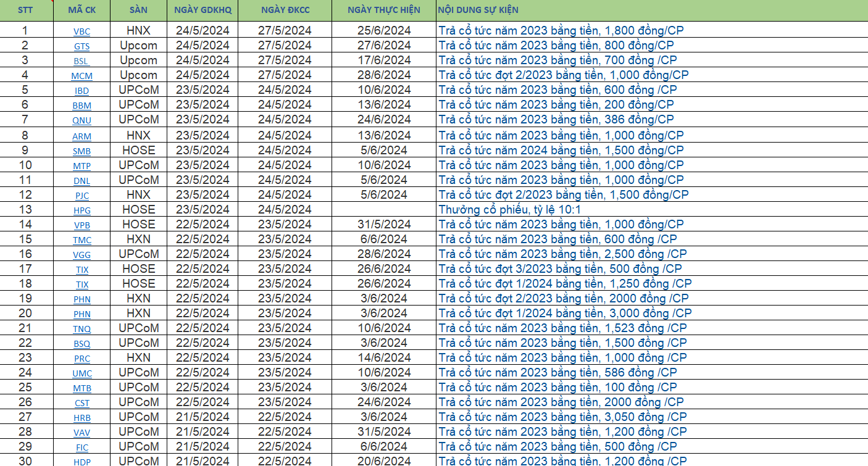Select the NGÀY THỰC HIỆN column header
This screenshot has height=466, width=868.
click(384, 10)
